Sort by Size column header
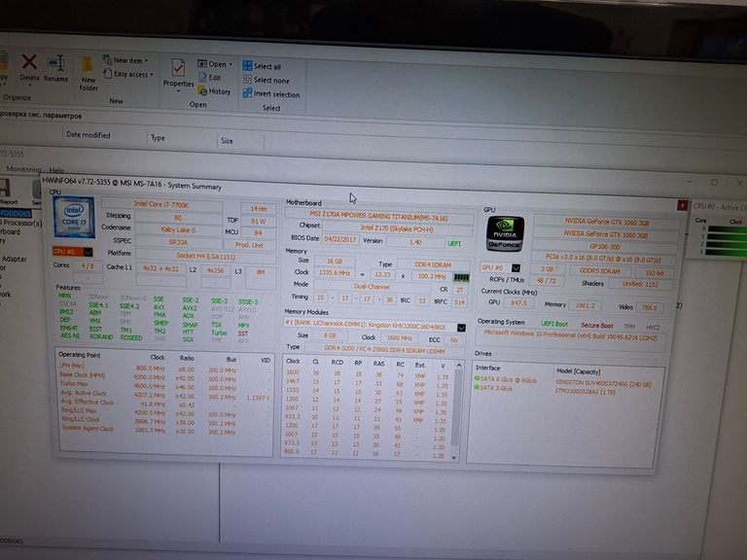 (x=227, y=140)
